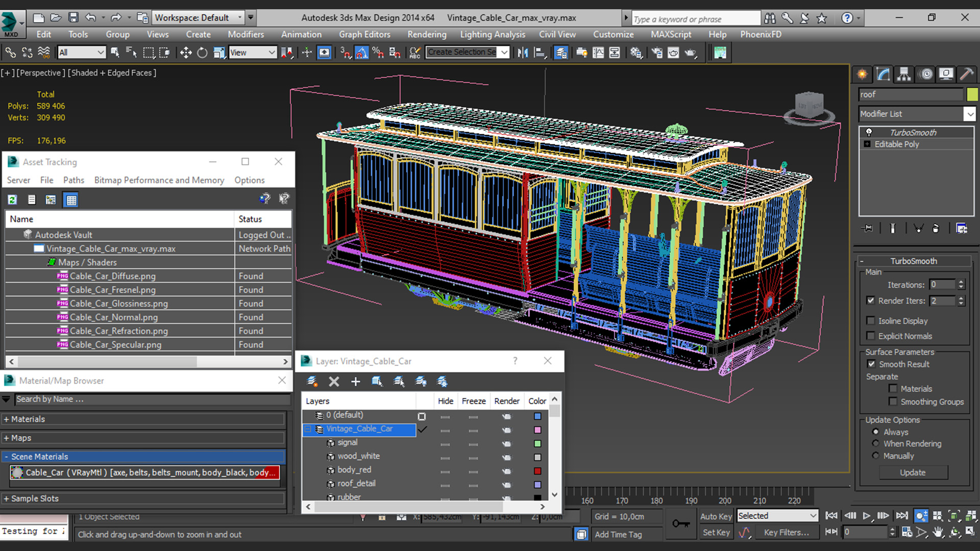Collapse the TurboSmooth rollout
This screenshot has width=980, height=551.
(x=914, y=261)
